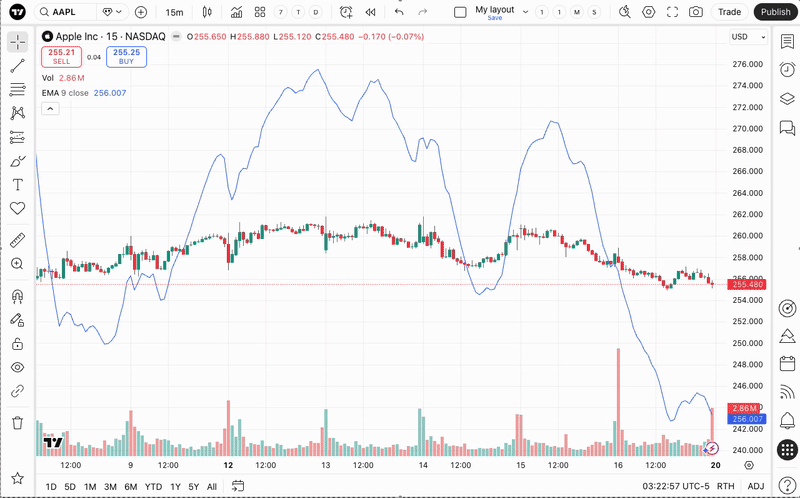The image size is (800, 498).
Task: Activate the zoom in tool
Action: [17, 264]
